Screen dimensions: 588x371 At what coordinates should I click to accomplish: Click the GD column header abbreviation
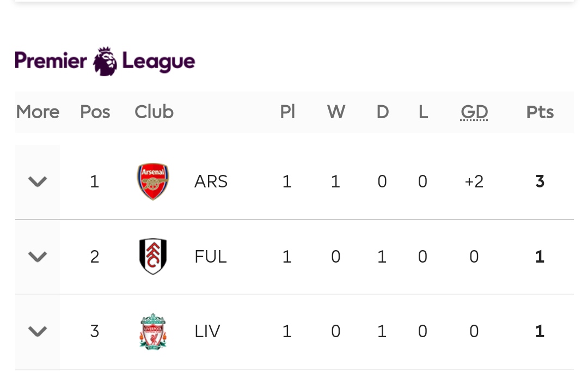pos(474,112)
